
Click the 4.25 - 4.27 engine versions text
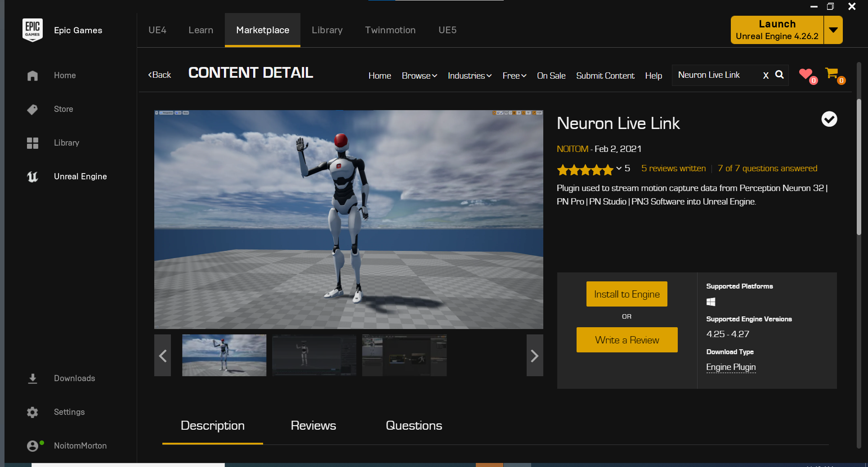point(728,334)
